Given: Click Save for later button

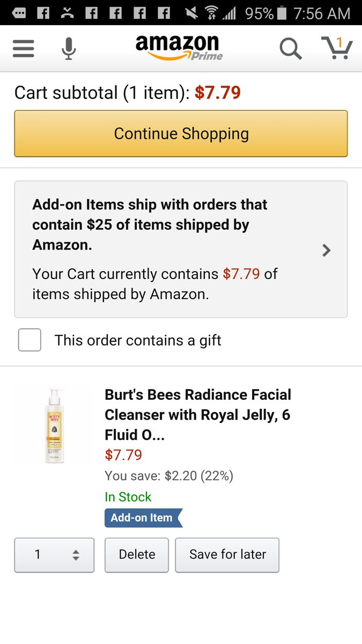Looking at the screenshot, I should click(x=227, y=555).
